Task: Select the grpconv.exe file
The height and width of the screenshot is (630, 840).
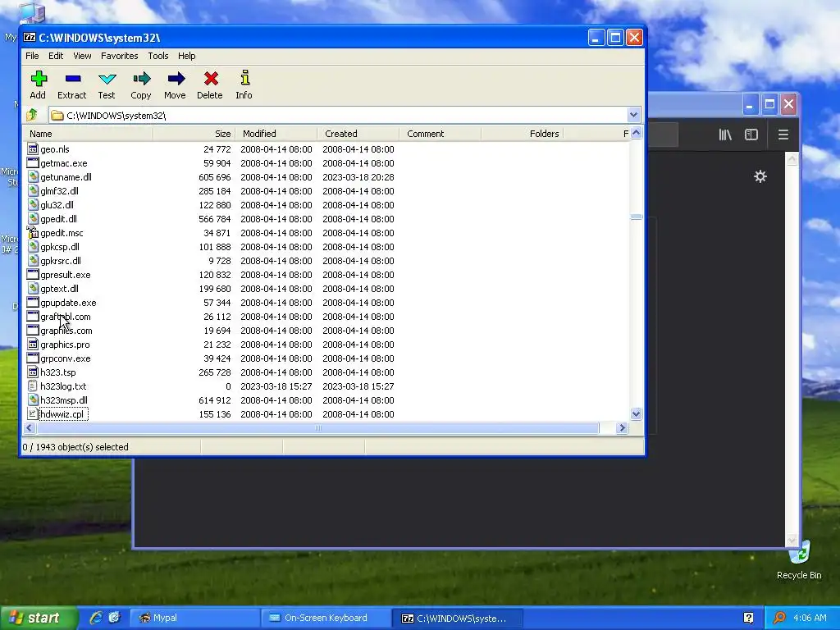Action: (x=66, y=358)
